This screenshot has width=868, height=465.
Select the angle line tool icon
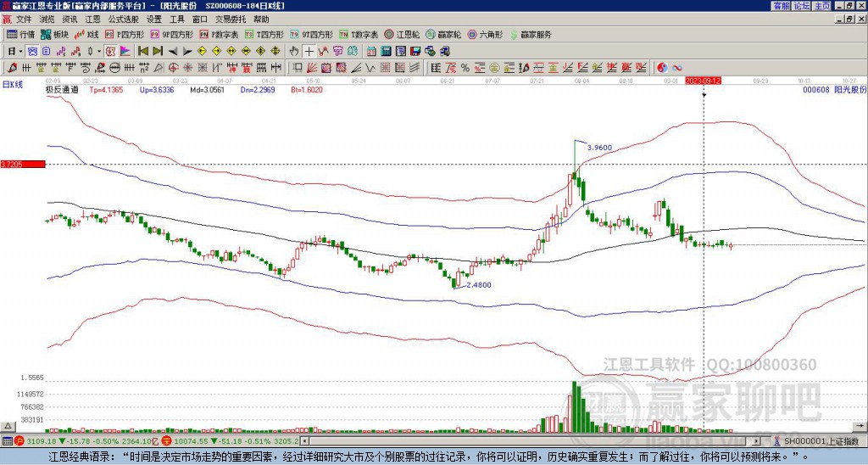(x=355, y=68)
